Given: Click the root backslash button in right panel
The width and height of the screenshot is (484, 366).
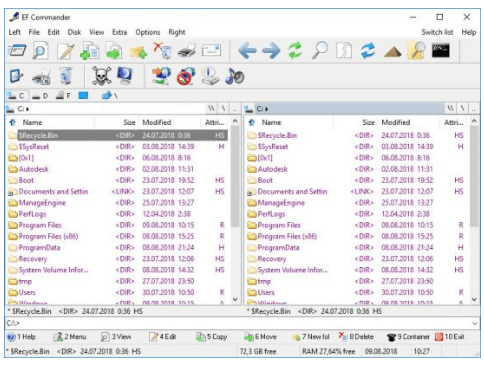Looking at the screenshot, I should point(462,109).
